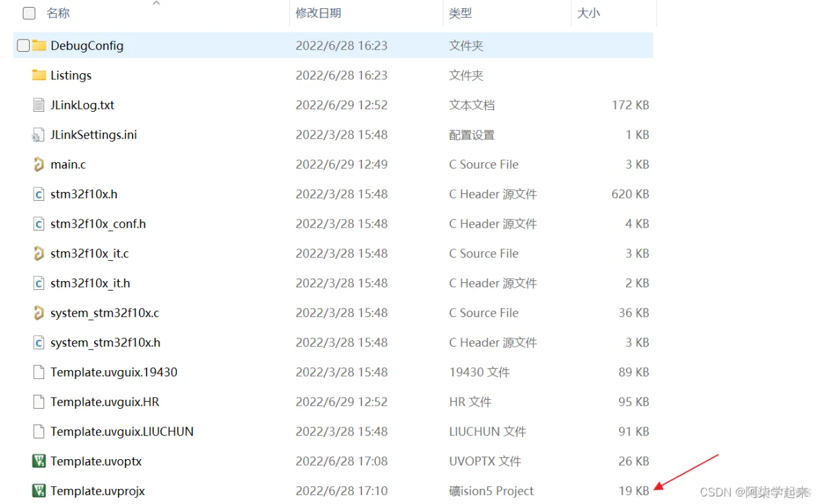Click the 620 KB size of stm32f10x.h
This screenshot has width=818, height=504.
(x=630, y=194)
